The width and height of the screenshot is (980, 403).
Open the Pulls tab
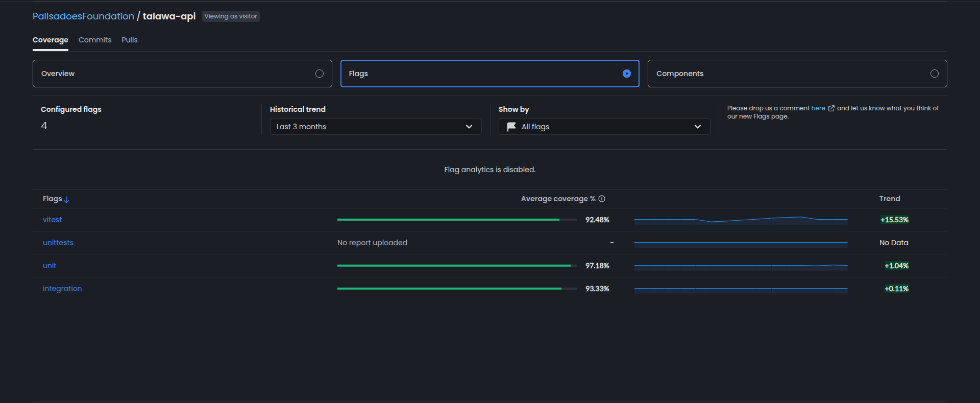[x=130, y=40]
